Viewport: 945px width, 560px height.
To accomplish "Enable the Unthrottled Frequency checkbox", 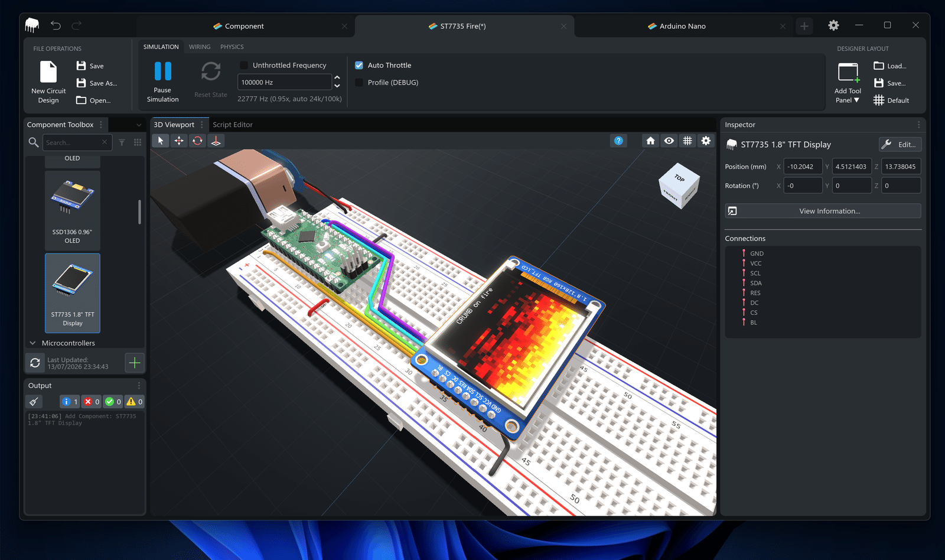I will (244, 65).
